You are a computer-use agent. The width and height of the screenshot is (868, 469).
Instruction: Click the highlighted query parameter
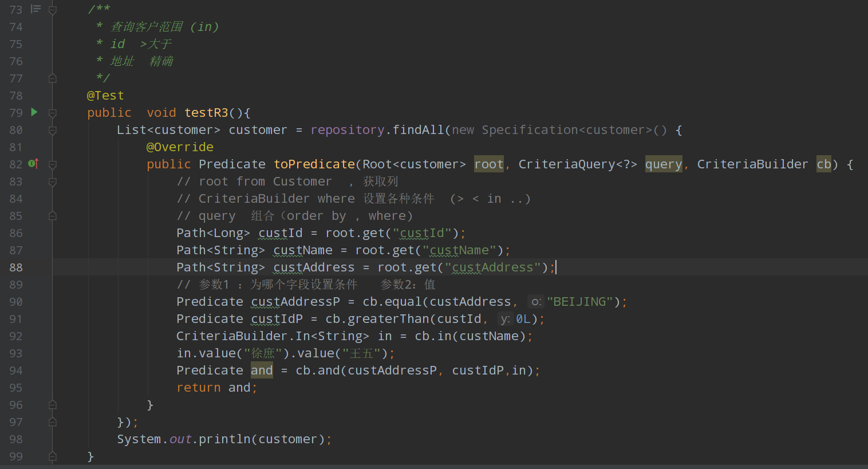[664, 164]
